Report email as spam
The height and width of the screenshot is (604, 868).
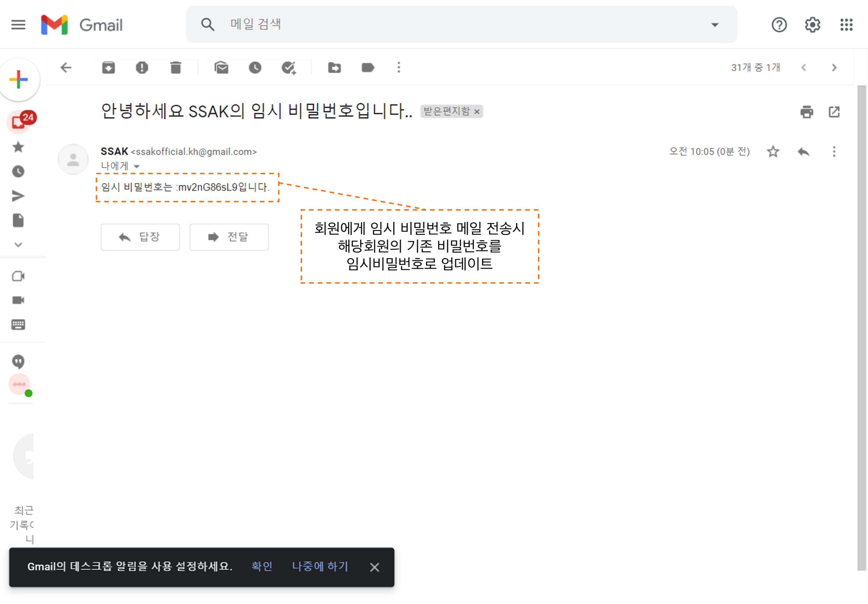pyautogui.click(x=142, y=68)
